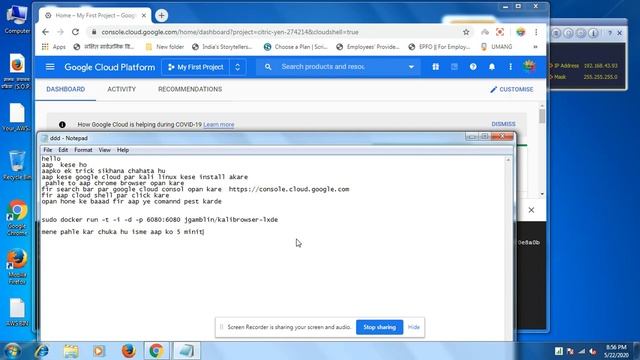Viewport: 640px width, 360px height.
Task: Click the Chrome forward arrow
Action: pyautogui.click(x=60, y=32)
